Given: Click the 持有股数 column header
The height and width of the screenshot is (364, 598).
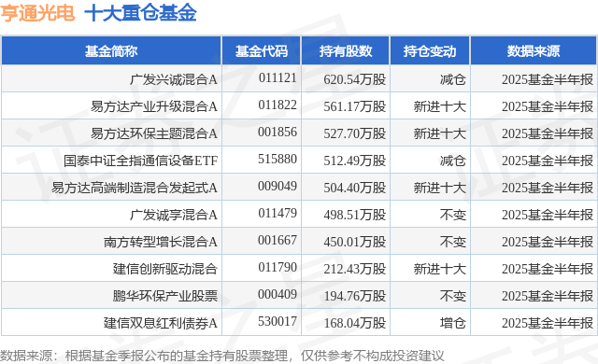Looking at the screenshot, I should coord(345,51).
